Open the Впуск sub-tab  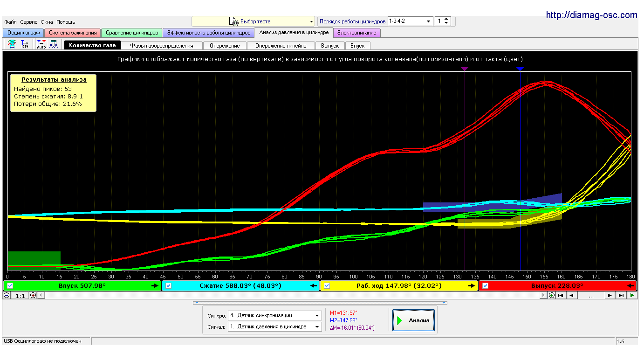pos(357,45)
